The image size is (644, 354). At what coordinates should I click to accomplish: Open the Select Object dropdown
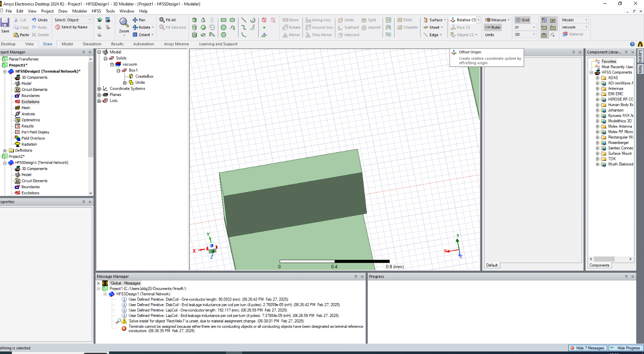89,20
